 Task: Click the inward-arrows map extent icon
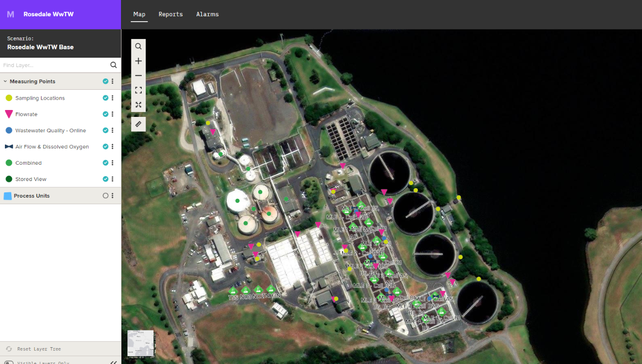[x=138, y=105]
